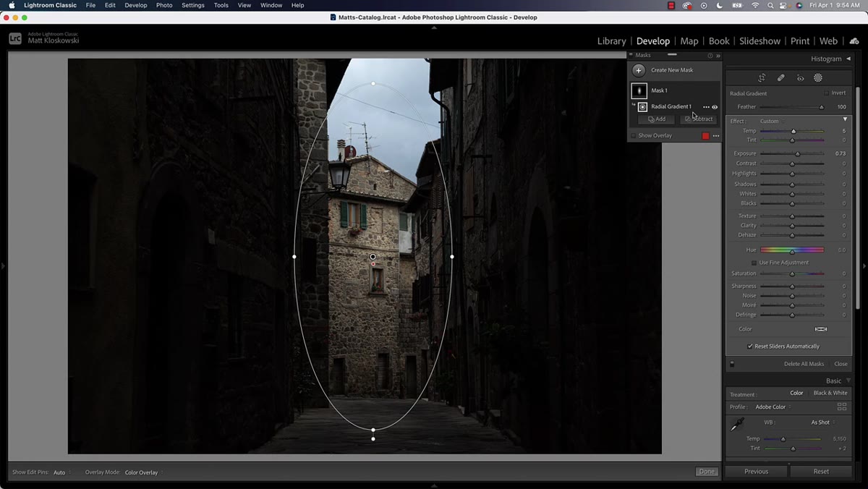868x489 pixels.
Task: Click the red overlay color swatch
Action: point(706,136)
